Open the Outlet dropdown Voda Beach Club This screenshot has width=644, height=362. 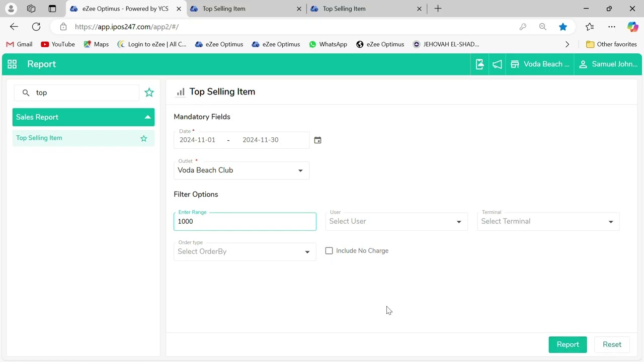pyautogui.click(x=242, y=170)
